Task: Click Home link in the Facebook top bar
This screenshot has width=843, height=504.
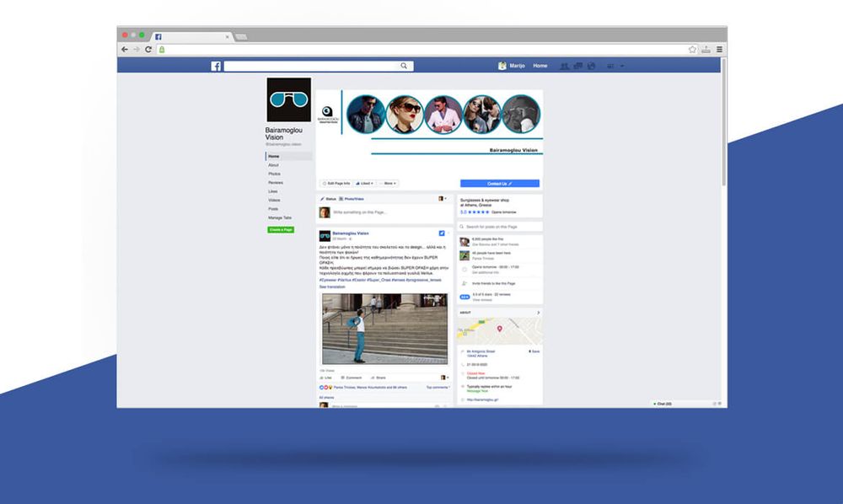Action: 540,66
